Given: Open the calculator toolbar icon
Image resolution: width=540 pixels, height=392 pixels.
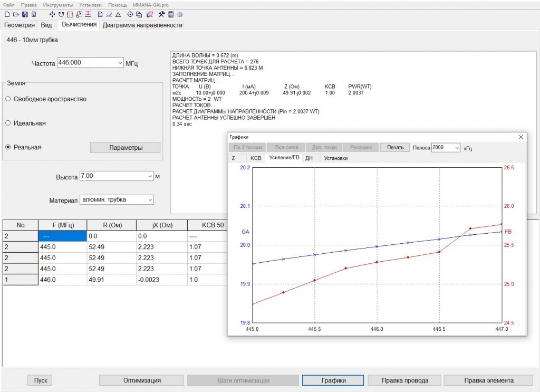Looking at the screenshot, I should (x=171, y=14).
